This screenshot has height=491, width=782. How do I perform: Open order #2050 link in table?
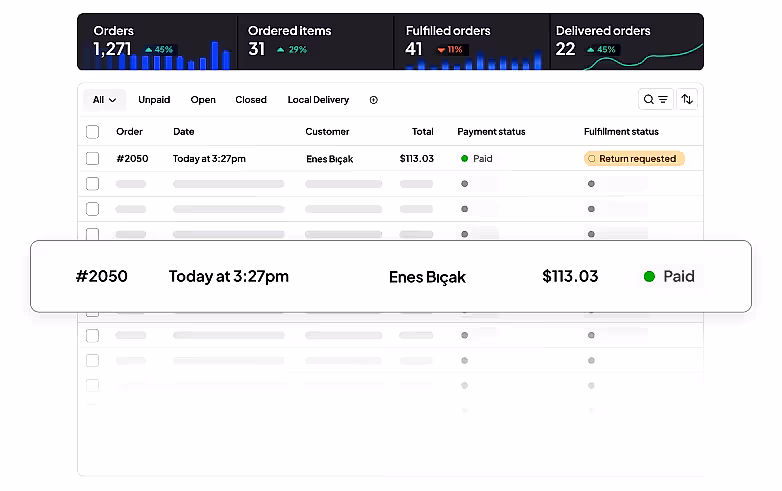coord(132,158)
